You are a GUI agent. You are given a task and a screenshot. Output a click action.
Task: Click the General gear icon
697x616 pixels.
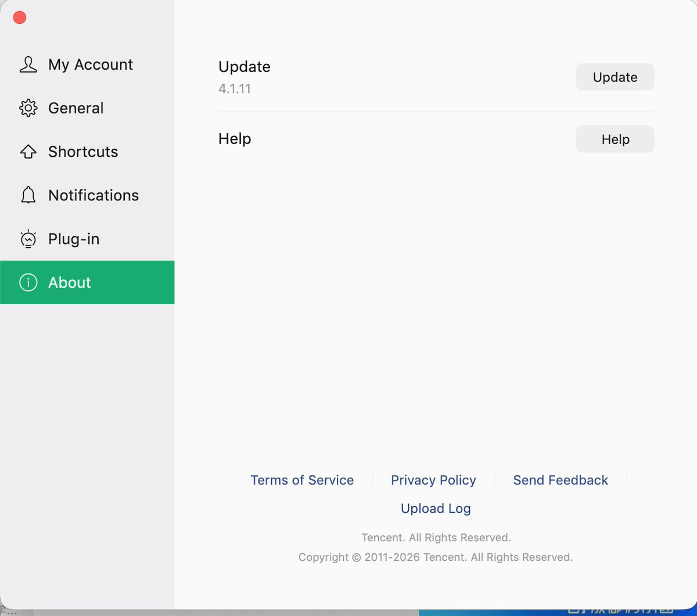point(28,108)
